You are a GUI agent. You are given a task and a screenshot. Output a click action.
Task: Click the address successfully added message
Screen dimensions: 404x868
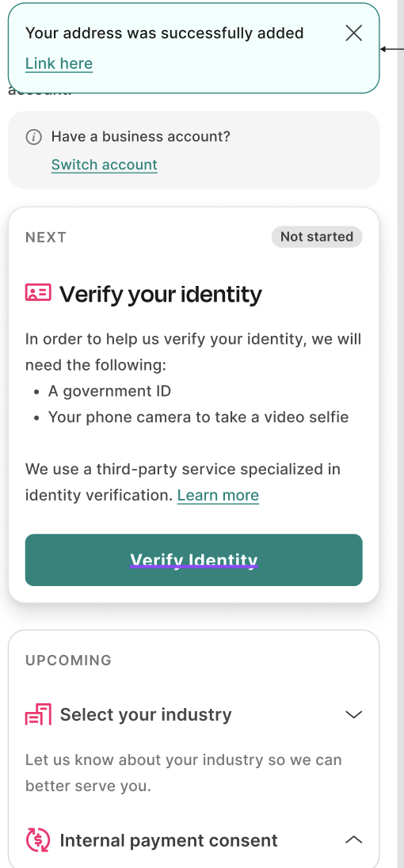164,33
